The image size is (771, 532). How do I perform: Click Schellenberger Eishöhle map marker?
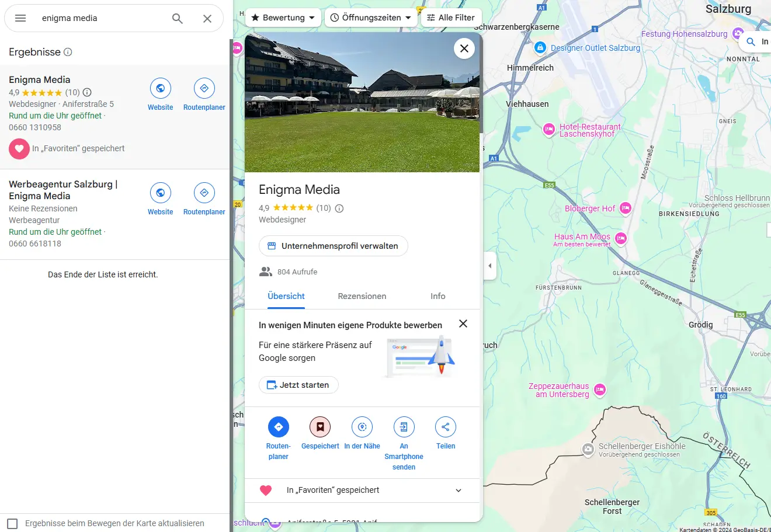(588, 449)
